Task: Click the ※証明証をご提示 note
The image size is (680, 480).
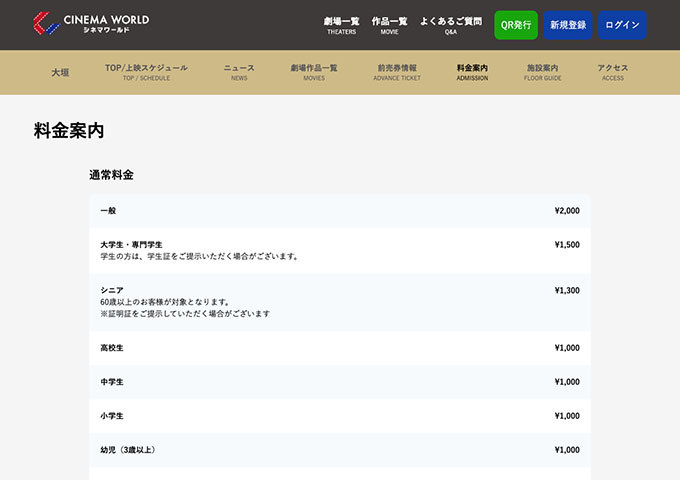Action: [x=185, y=313]
